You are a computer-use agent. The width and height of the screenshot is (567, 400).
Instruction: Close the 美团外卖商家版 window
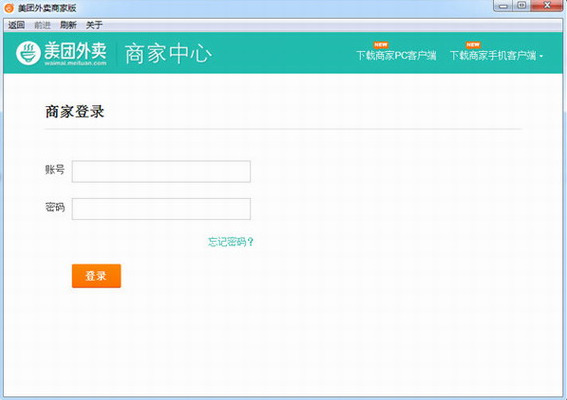click(x=547, y=6)
